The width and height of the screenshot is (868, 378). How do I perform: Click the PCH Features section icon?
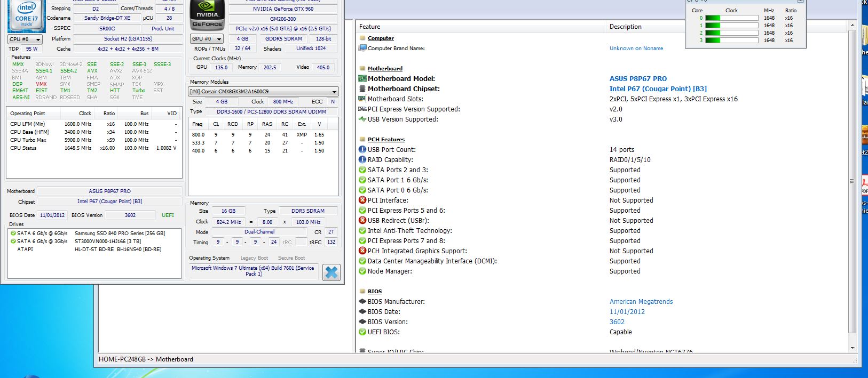[x=362, y=139]
